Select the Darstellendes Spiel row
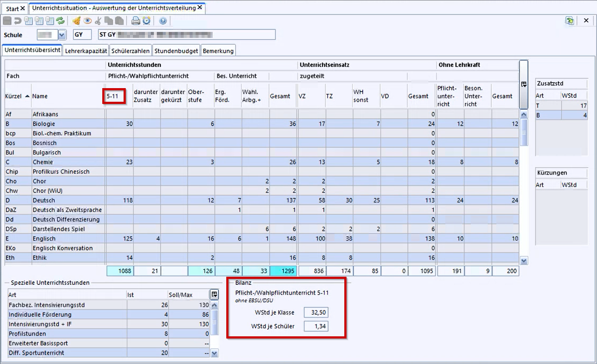This screenshot has width=597, height=364. tap(262, 229)
